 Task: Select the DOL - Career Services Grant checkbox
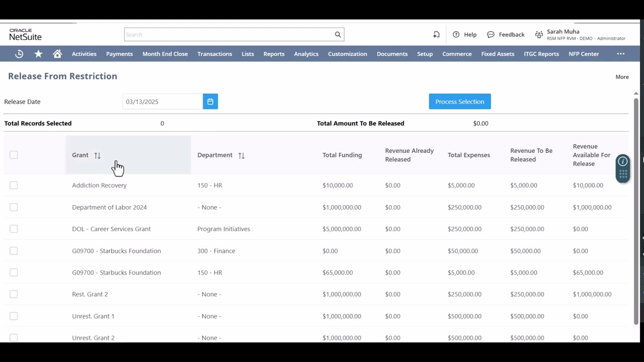coord(14,229)
